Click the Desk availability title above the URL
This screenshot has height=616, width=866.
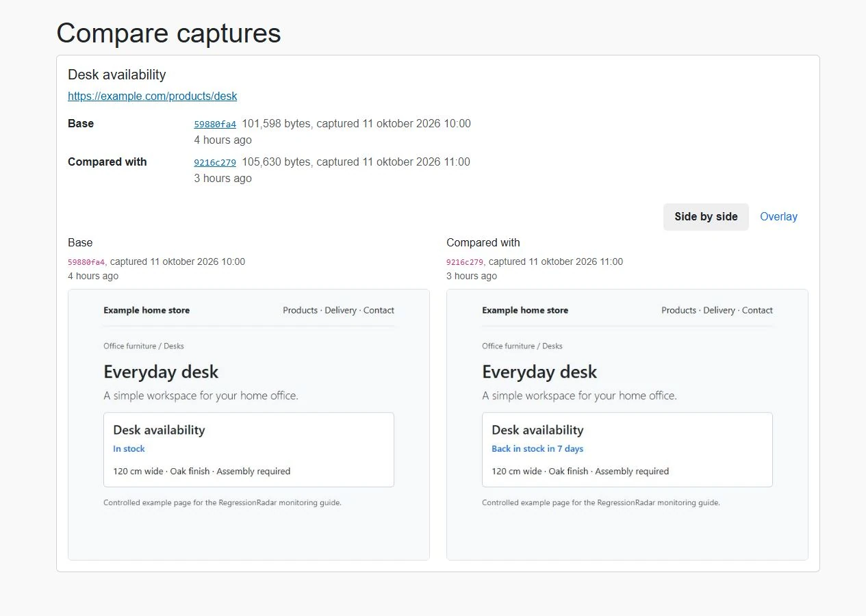click(117, 75)
